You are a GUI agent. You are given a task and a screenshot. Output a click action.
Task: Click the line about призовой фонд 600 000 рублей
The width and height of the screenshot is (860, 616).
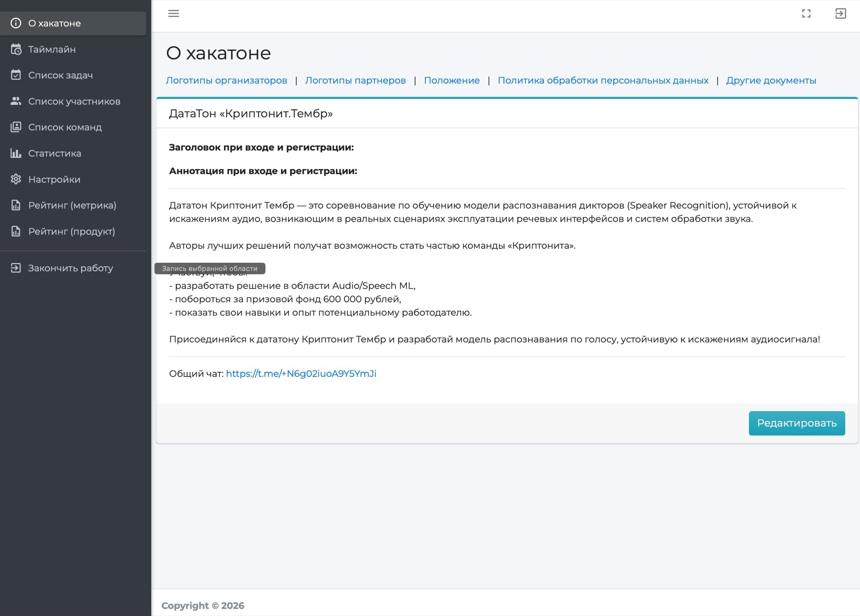point(285,299)
